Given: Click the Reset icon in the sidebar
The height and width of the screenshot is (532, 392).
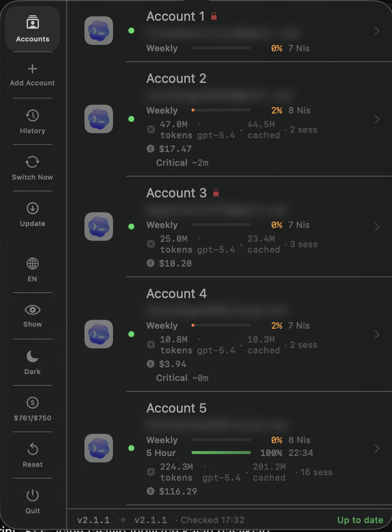Looking at the screenshot, I should 32,449.
